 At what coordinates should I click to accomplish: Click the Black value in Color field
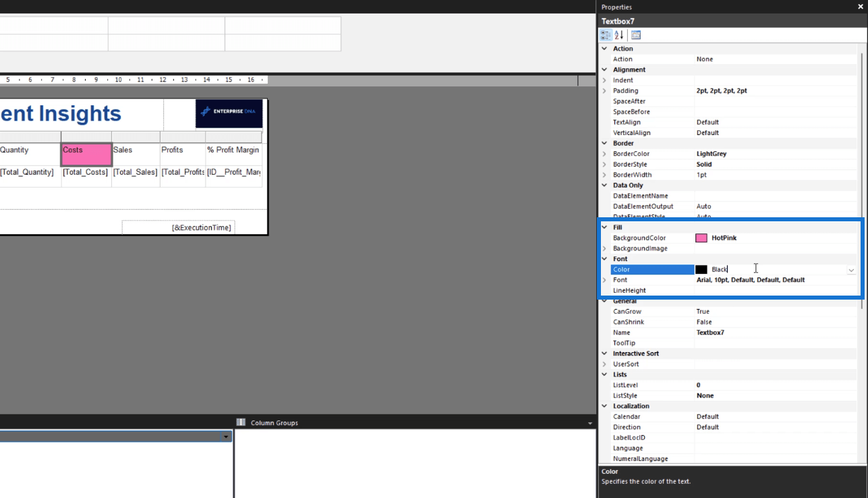coord(720,269)
